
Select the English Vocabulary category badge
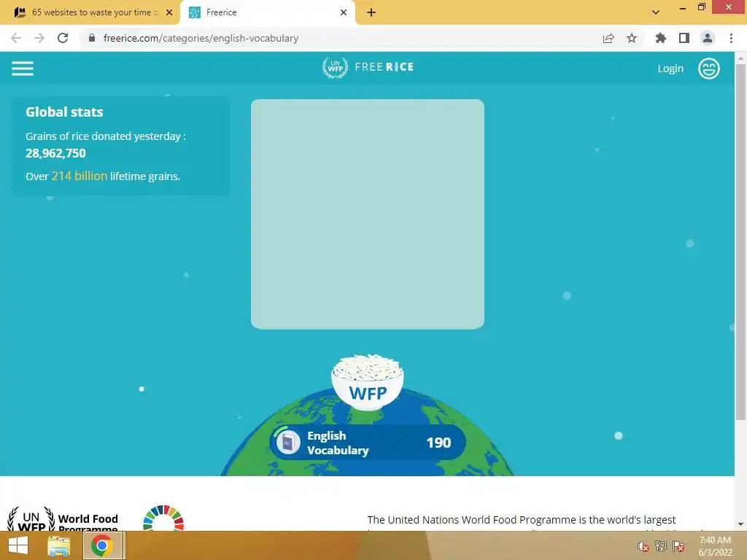point(368,443)
